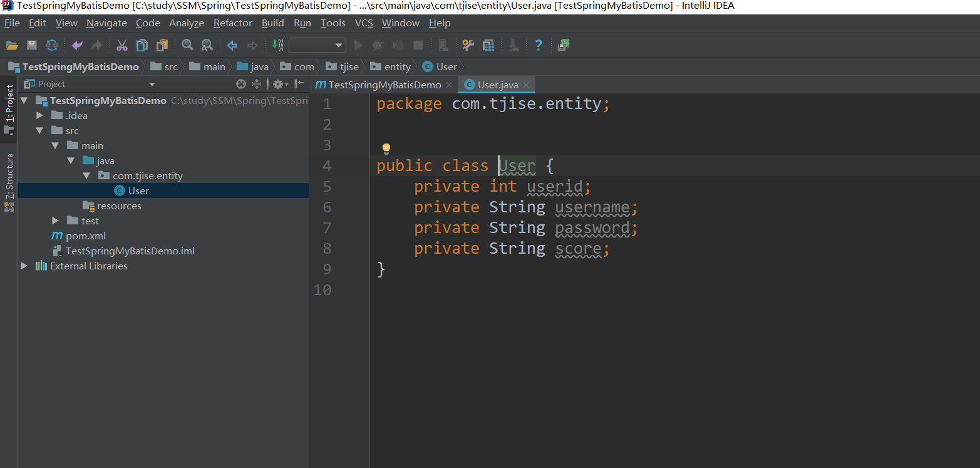Click the Help question mark icon
Image resolution: width=980 pixels, height=468 pixels.
click(539, 45)
